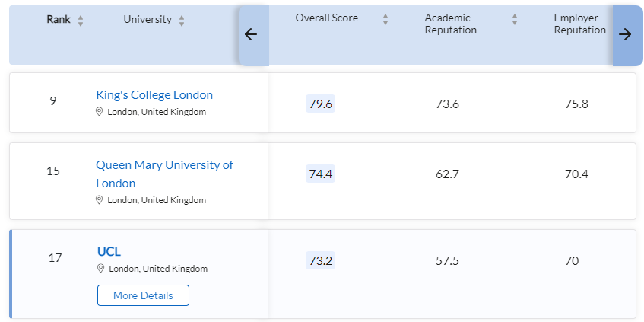Click King's College overall score 79.6

click(x=320, y=104)
